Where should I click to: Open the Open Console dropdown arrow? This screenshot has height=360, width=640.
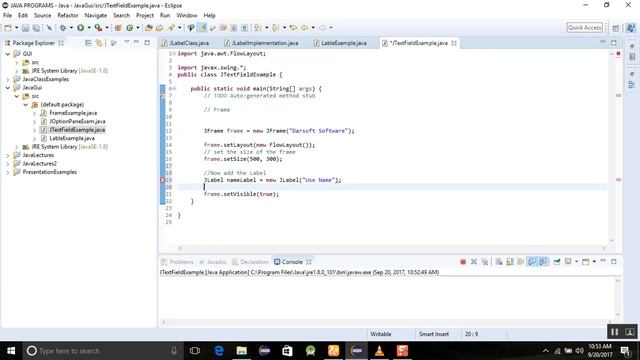[x=594, y=262]
